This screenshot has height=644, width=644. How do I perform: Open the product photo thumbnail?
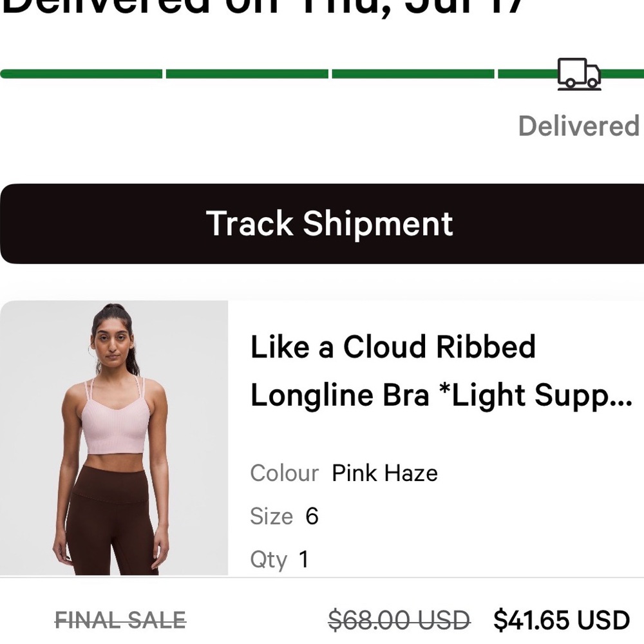coord(116,438)
